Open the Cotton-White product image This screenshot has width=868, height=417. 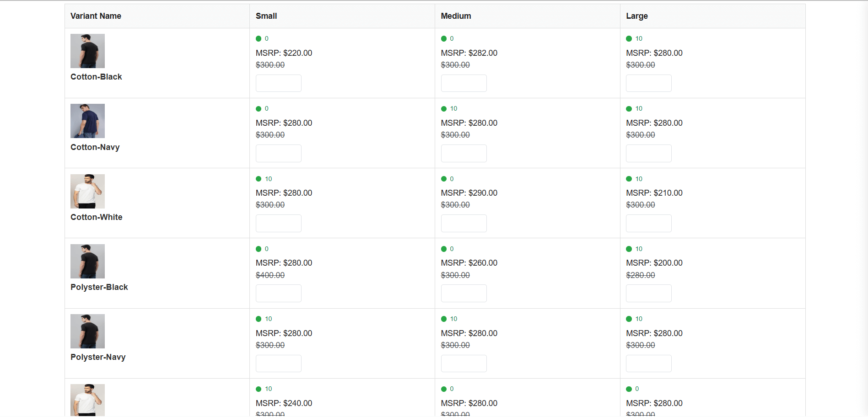[87, 191]
